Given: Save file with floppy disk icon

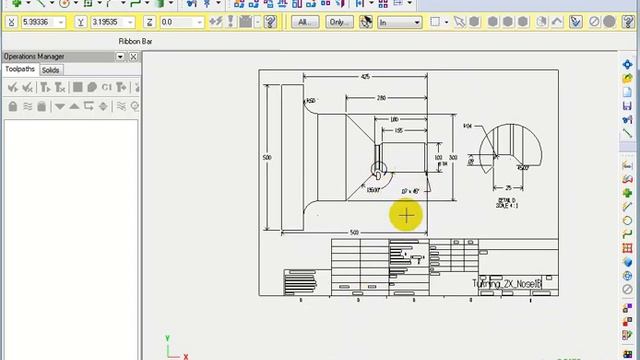Looking at the screenshot, I should point(627,106).
